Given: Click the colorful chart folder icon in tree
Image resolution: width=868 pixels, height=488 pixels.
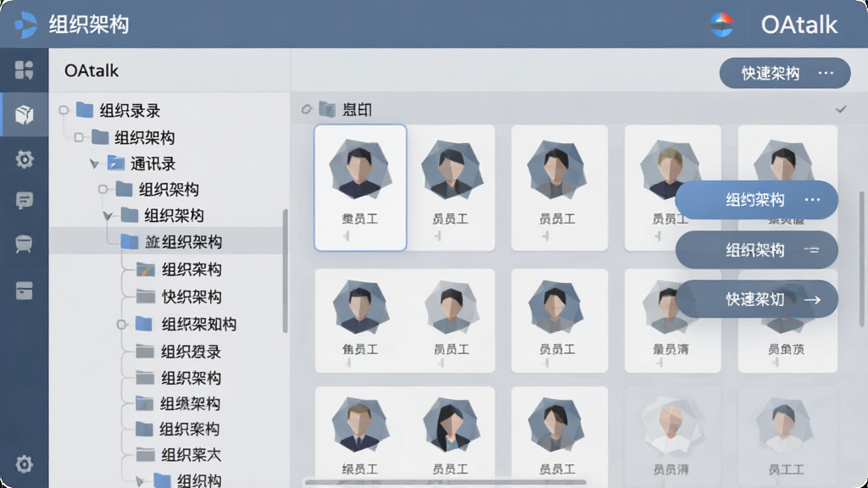Looking at the screenshot, I should (x=145, y=269).
